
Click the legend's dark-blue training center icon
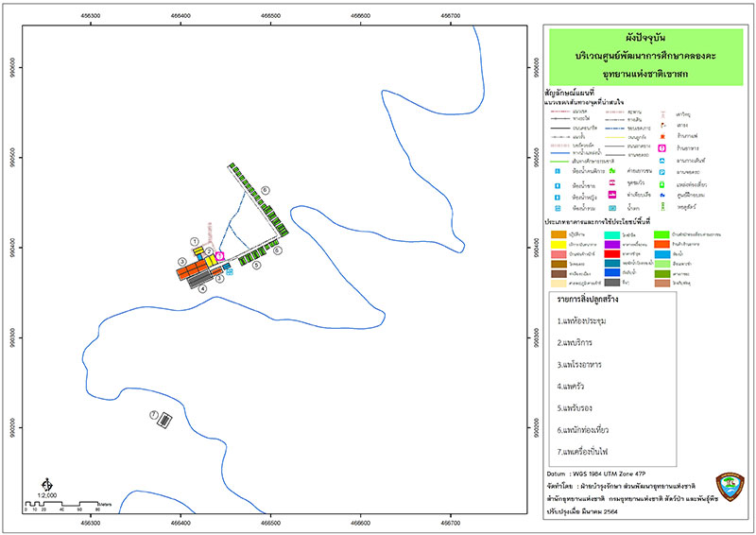point(662,195)
